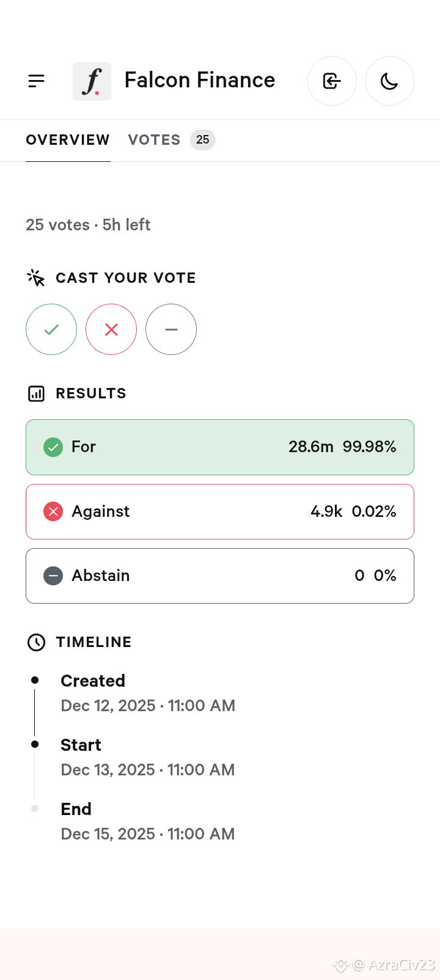440x980 pixels.
Task: Click gray minus icon in Abstain row
Action: point(53,576)
